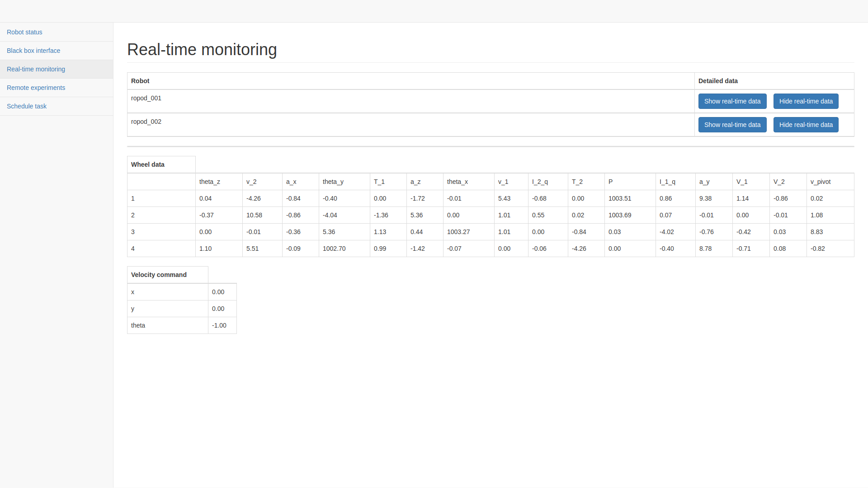Viewport: 868px width, 488px height.
Task: Hide real-time data for ropod_001
Action: click(806, 101)
